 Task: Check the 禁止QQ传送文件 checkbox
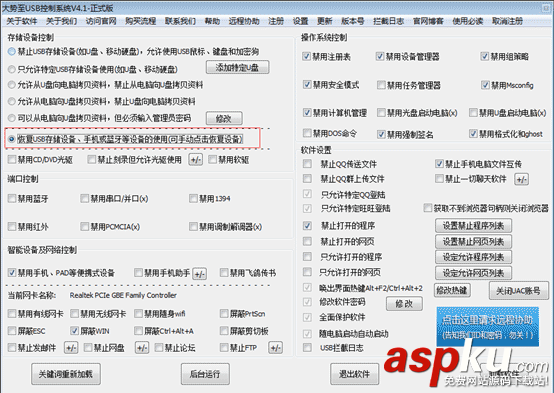(x=307, y=164)
